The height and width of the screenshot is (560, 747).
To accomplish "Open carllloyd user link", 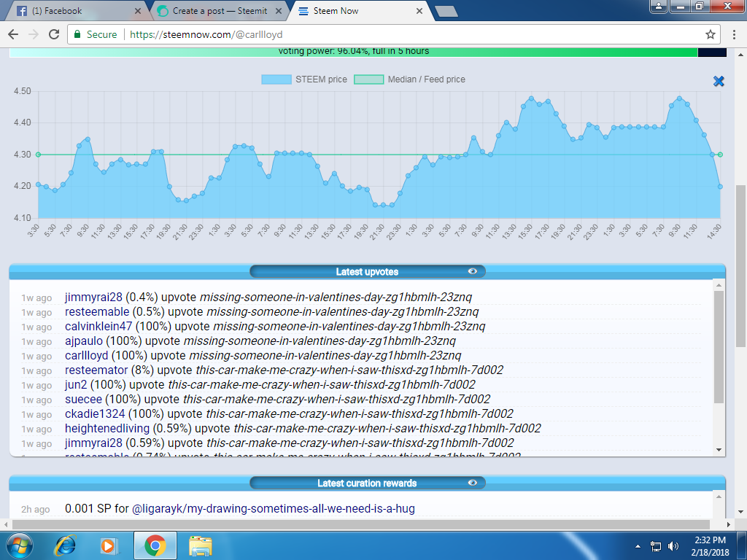I will coord(87,356).
